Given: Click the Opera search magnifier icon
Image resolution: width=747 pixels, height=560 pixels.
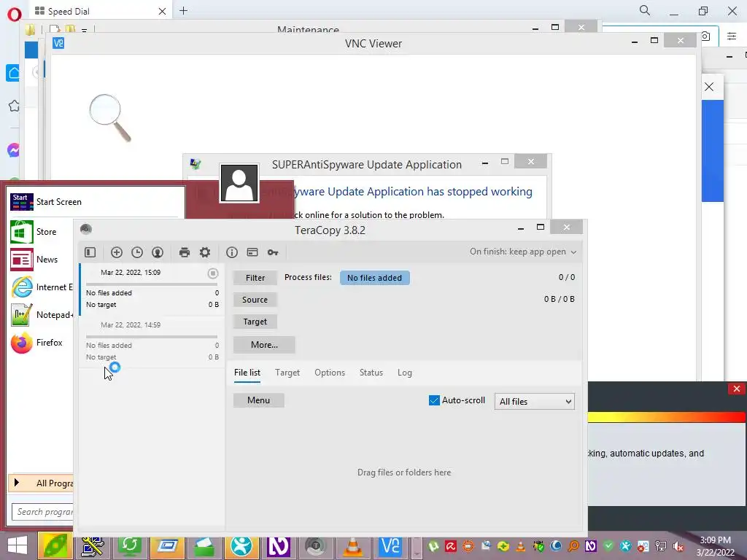Looking at the screenshot, I should [x=645, y=10].
